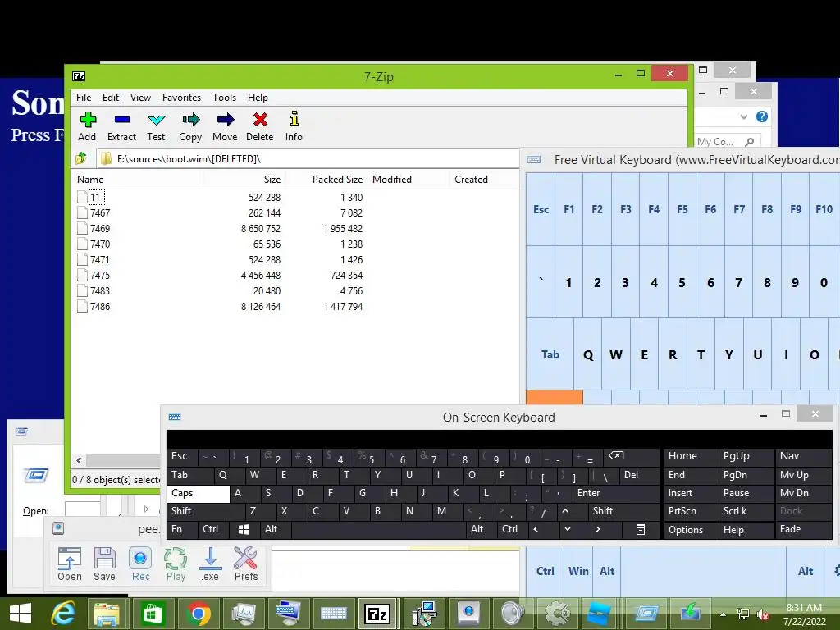Sort by Created column header

tap(484, 180)
